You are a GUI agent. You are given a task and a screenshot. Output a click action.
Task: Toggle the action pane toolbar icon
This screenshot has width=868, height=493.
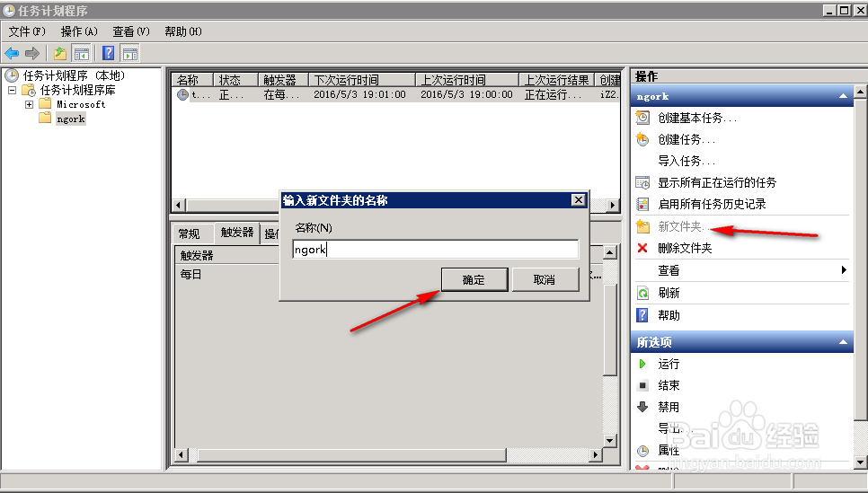click(130, 54)
